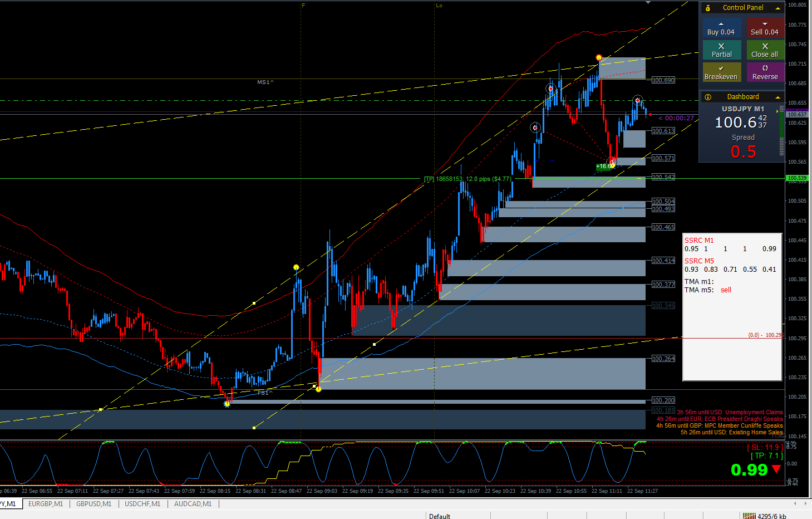This screenshot has width=812, height=519.
Task: Click the yellow fractal marker at swing low
Action: tap(227, 404)
